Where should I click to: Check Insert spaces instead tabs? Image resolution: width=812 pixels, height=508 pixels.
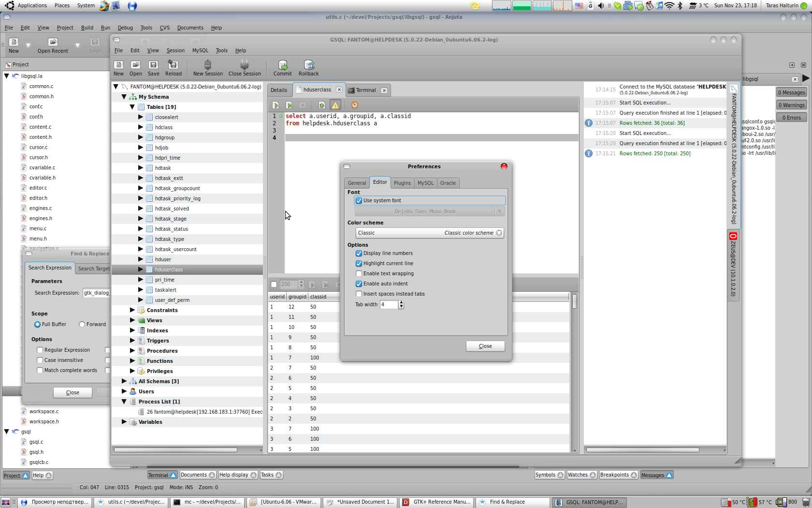tap(359, 294)
